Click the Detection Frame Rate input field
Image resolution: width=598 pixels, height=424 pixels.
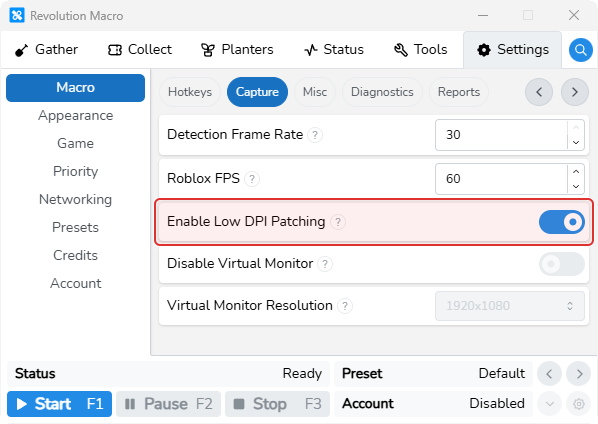point(502,135)
